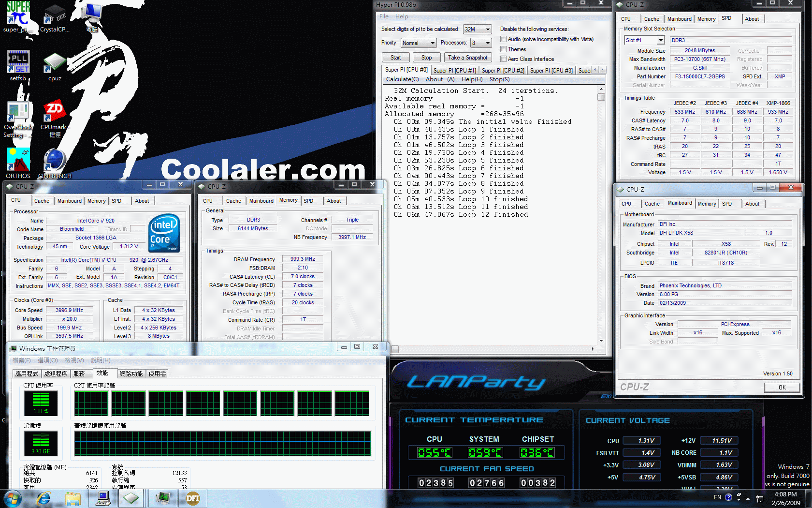The height and width of the screenshot is (508, 812).
Task: Show hidden tray icons arrow
Action: click(748, 498)
